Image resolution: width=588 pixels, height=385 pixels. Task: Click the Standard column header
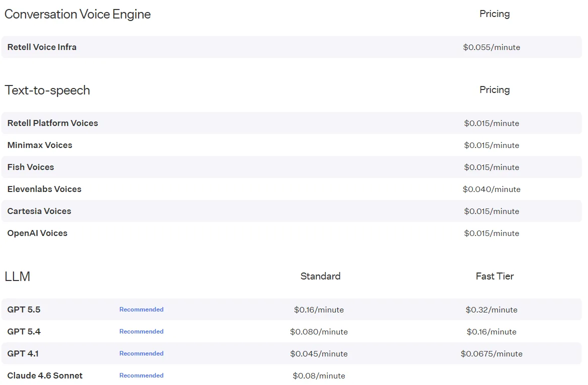[x=320, y=276]
